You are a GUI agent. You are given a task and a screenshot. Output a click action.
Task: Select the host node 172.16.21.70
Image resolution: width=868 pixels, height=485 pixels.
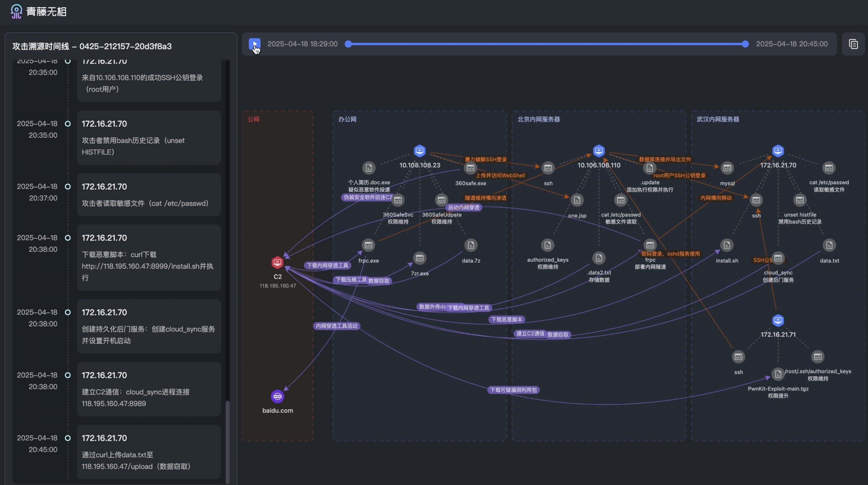pos(778,151)
